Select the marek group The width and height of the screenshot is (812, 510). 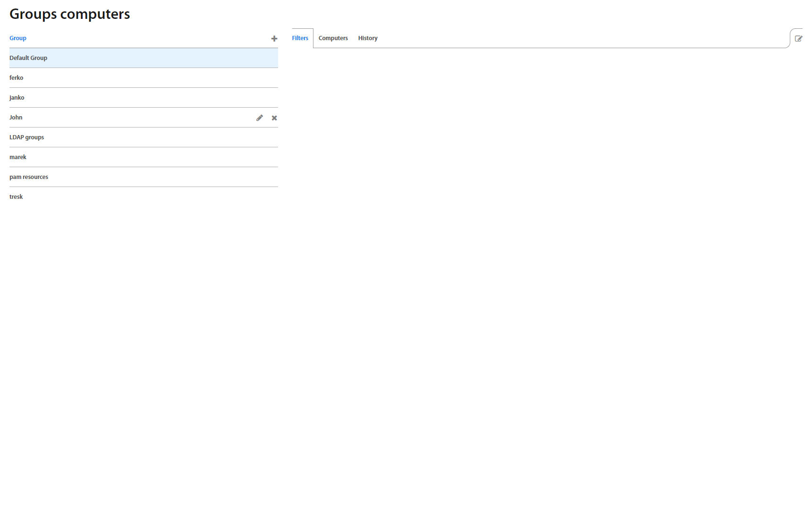(x=18, y=157)
